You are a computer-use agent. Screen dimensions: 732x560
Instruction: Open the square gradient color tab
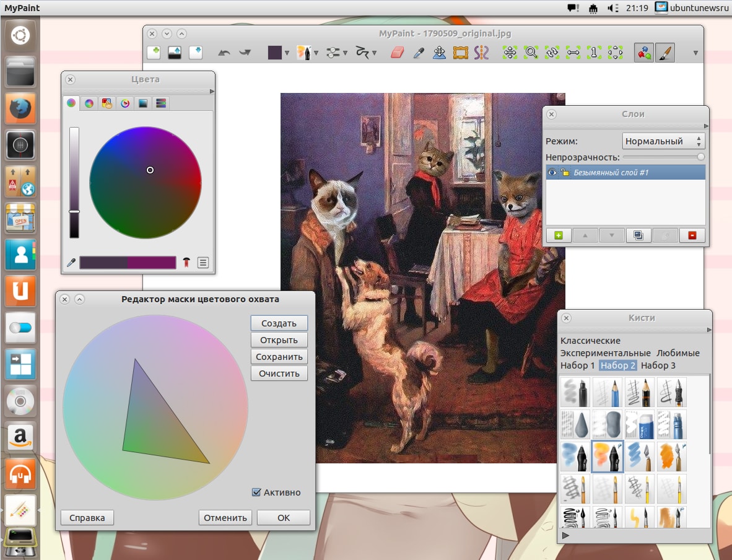[143, 103]
